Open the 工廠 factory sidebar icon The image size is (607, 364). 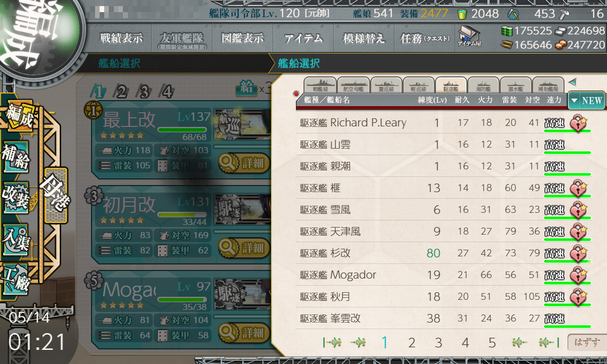point(16,279)
